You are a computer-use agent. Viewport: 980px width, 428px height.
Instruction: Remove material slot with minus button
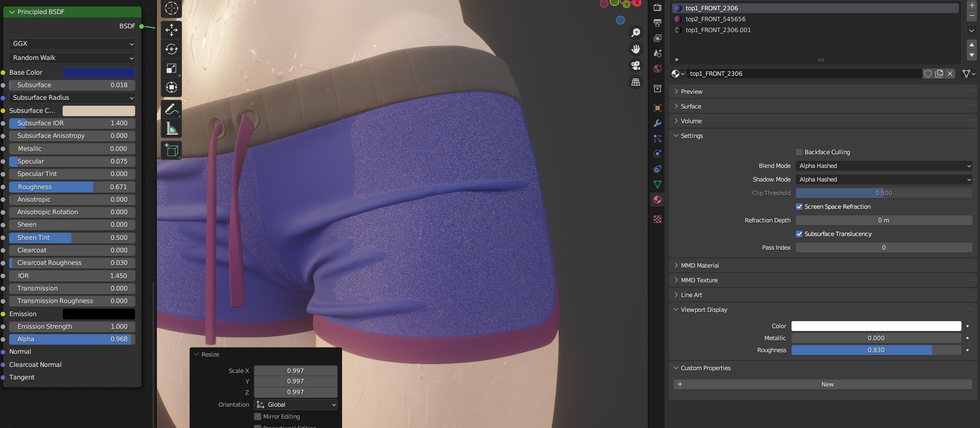pos(971,16)
